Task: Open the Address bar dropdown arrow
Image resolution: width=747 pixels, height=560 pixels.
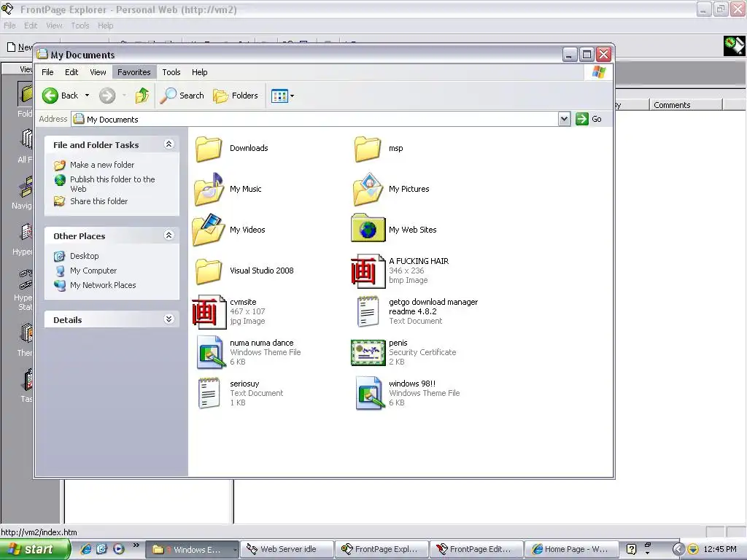Action: click(x=564, y=119)
